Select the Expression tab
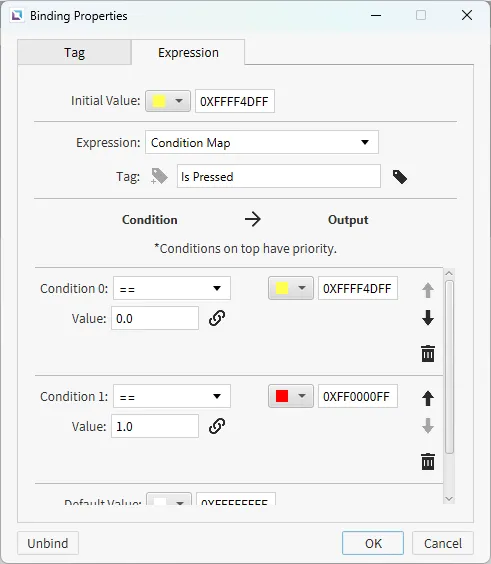Image resolution: width=491 pixels, height=564 pixels. (x=188, y=53)
